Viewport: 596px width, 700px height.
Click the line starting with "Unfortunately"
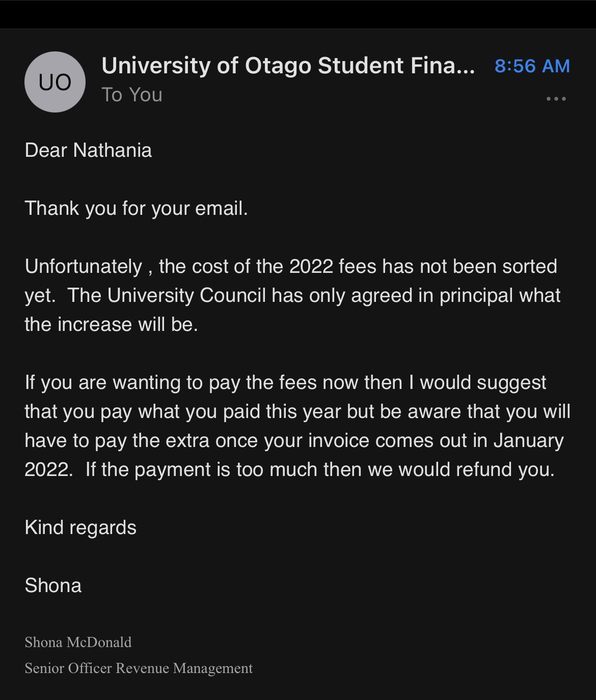[x=290, y=266]
